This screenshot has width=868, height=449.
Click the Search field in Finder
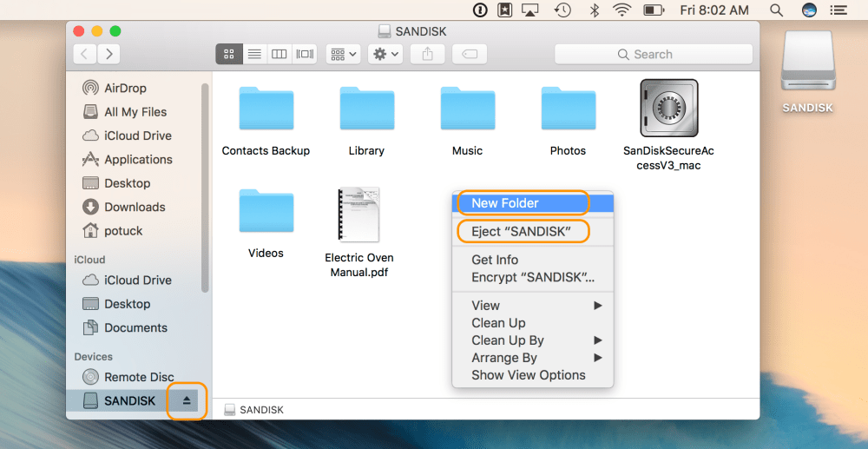654,54
